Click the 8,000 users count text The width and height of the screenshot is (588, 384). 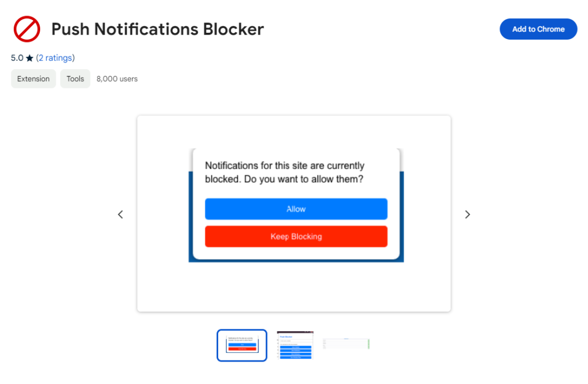(117, 79)
